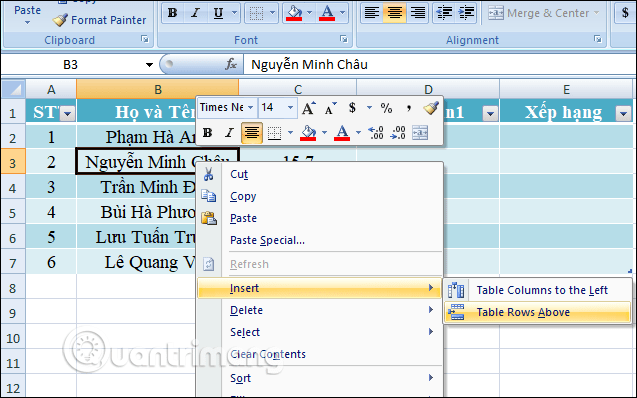Viewport: 637px width, 398px height.
Task: Toggle the ribbon Center alignment button
Action: [x=394, y=13]
